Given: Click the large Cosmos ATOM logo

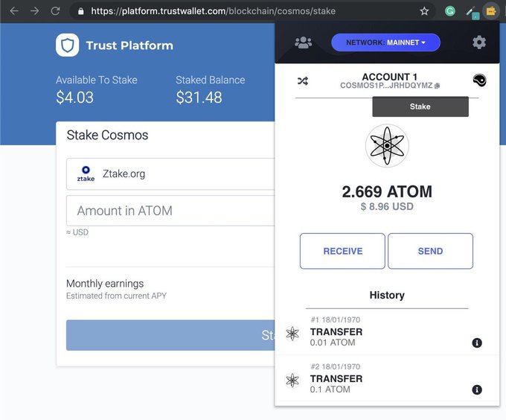Looking at the screenshot, I should point(387,146).
